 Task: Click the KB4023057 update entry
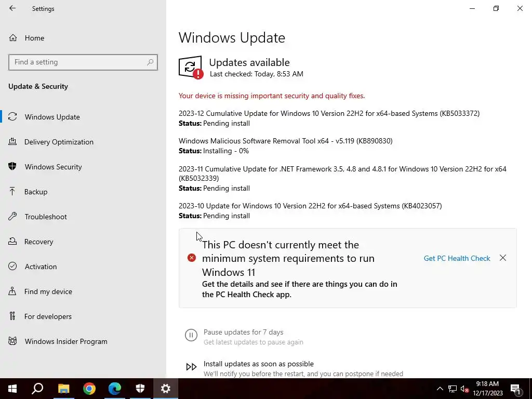310,206
